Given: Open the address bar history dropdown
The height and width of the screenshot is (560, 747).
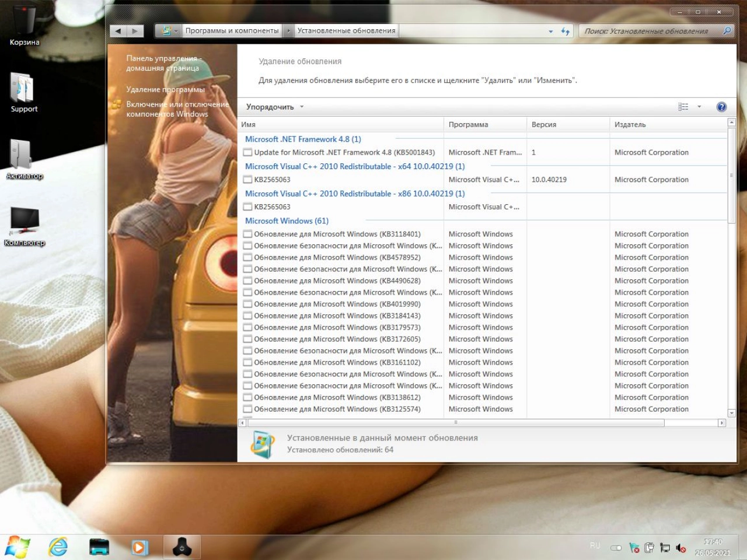Looking at the screenshot, I should (550, 31).
